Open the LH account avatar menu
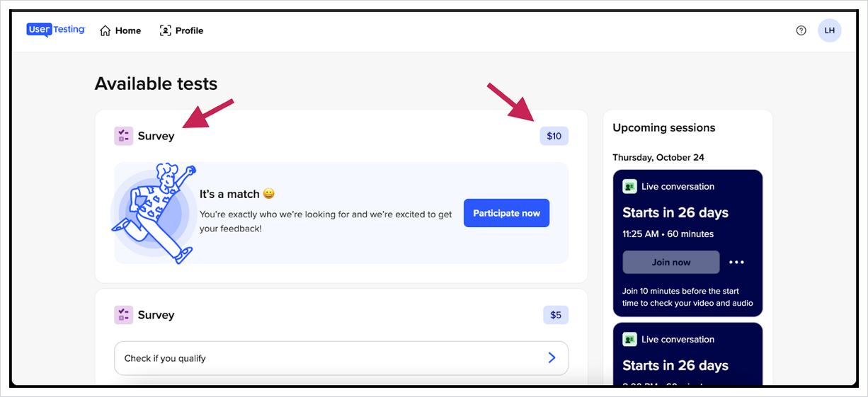Viewport: 868px width, 397px height. pyautogui.click(x=830, y=30)
